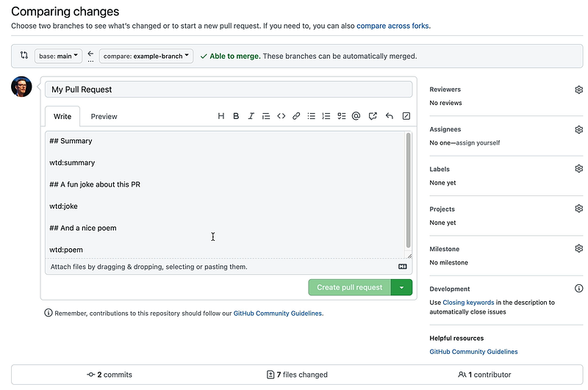The height and width of the screenshot is (390, 588).
Task: Open Milestone gear settings
Action: coord(578,248)
